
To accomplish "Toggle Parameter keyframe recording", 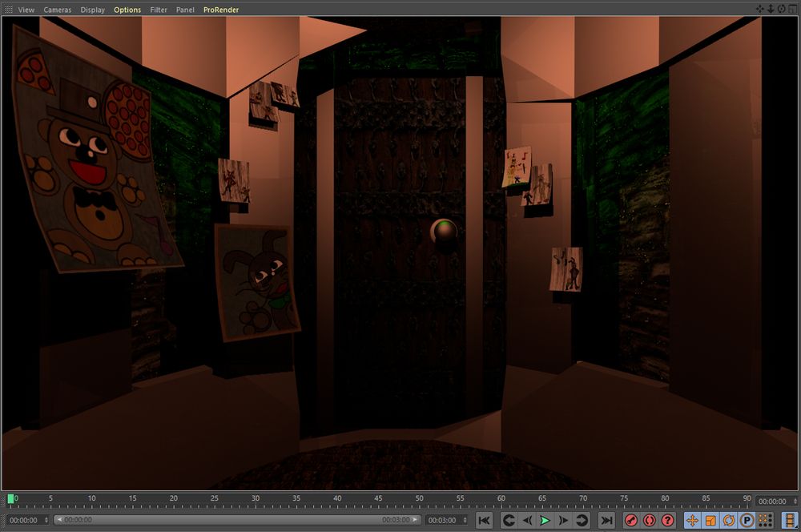I will [747, 520].
